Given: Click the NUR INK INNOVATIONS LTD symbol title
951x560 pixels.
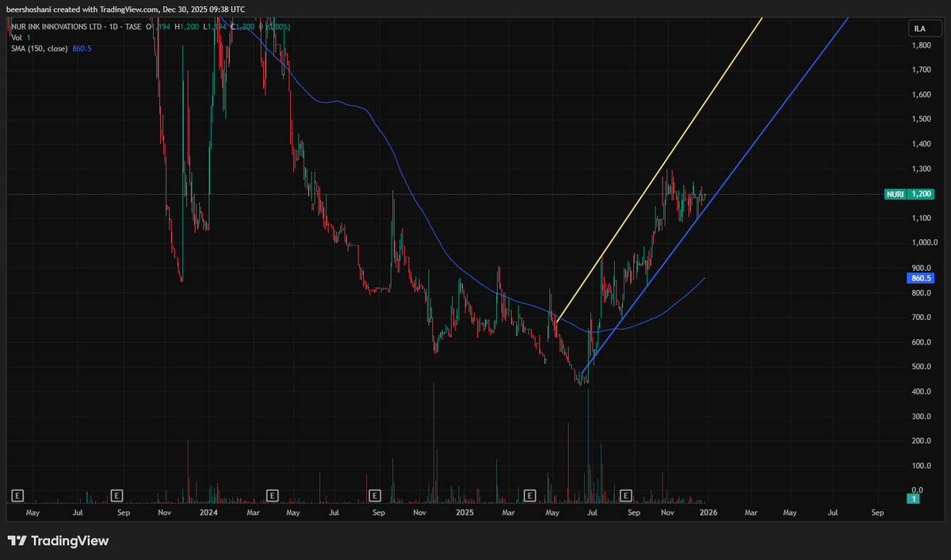Looking at the screenshot, I should pos(55,27).
